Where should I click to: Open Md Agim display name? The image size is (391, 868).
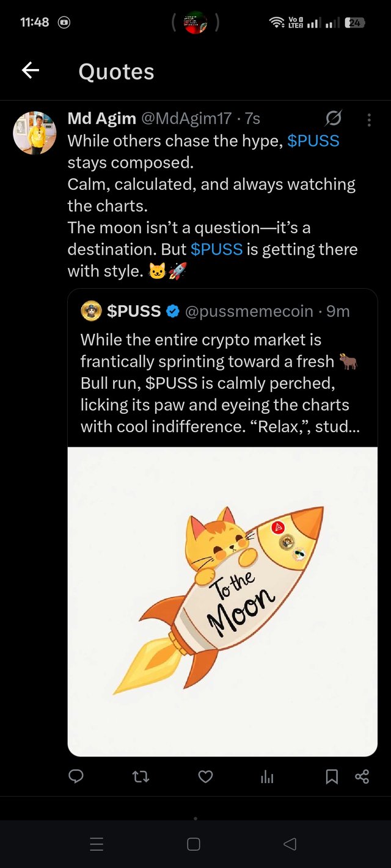101,118
